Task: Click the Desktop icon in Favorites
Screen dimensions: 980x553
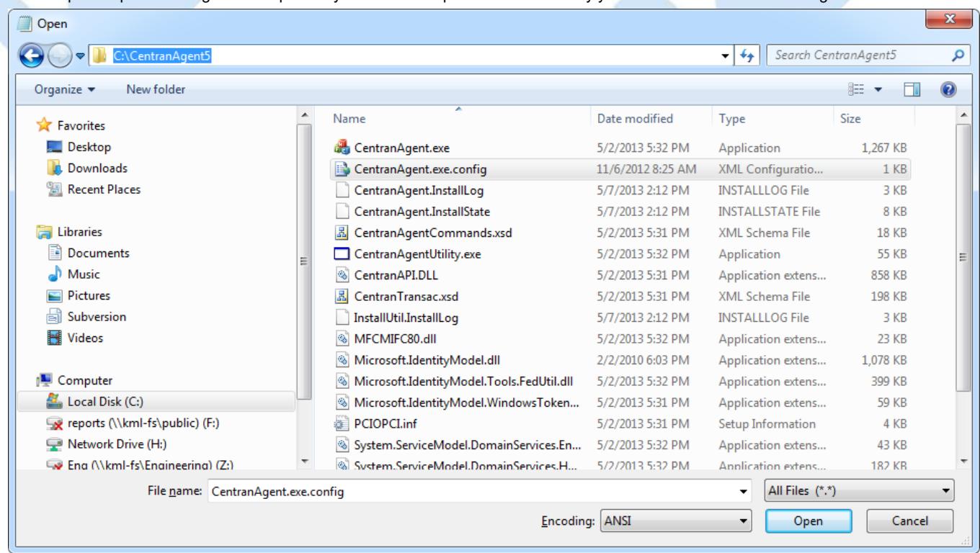Action: coord(54,148)
